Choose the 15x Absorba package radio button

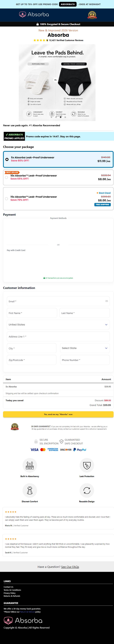(x=6, y=199)
